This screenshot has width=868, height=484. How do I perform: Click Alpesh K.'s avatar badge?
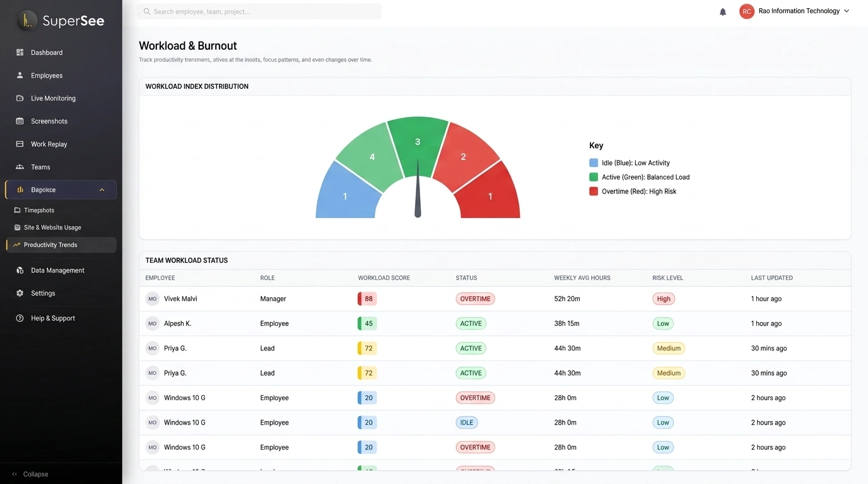(152, 323)
